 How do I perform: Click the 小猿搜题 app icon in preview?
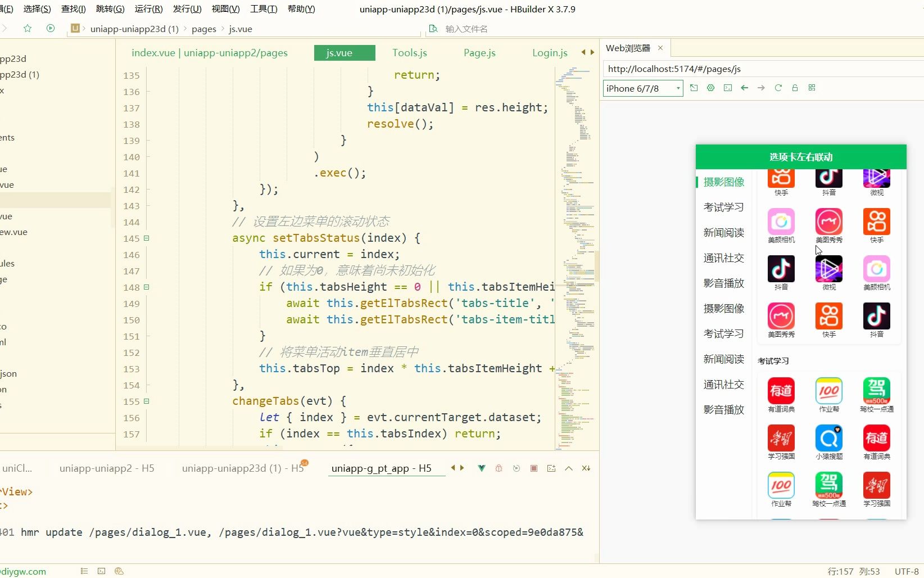click(x=829, y=437)
